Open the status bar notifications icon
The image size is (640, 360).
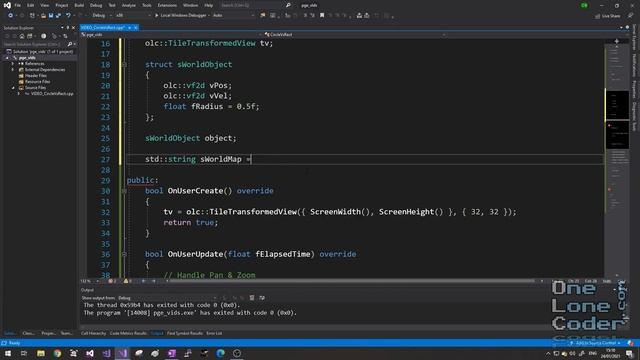tap(630, 343)
